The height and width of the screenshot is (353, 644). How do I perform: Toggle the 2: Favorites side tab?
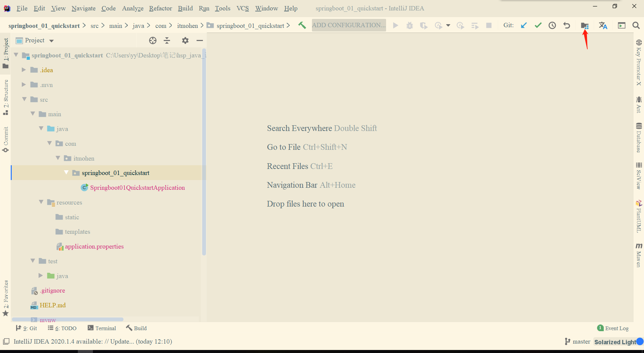pyautogui.click(x=6, y=298)
